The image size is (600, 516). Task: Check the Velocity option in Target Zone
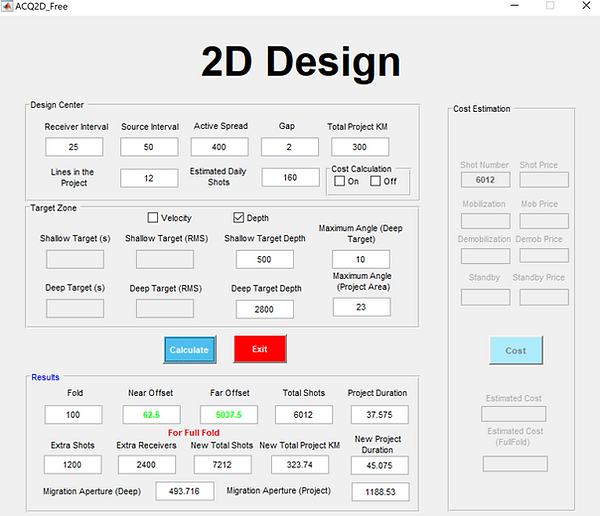point(153,217)
